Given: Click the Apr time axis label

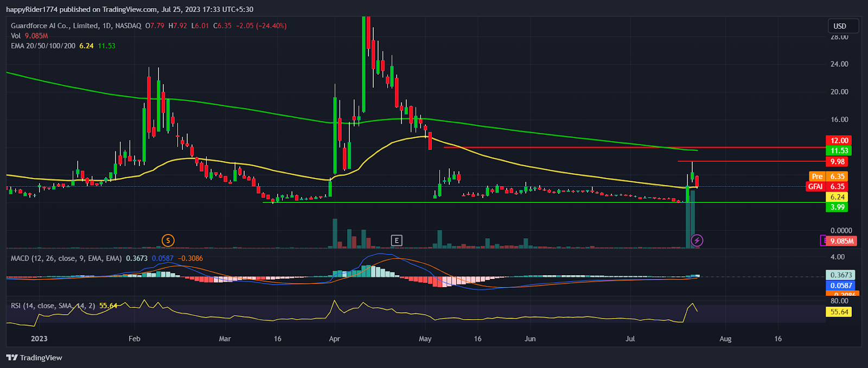Looking at the screenshot, I should pyautogui.click(x=335, y=339).
